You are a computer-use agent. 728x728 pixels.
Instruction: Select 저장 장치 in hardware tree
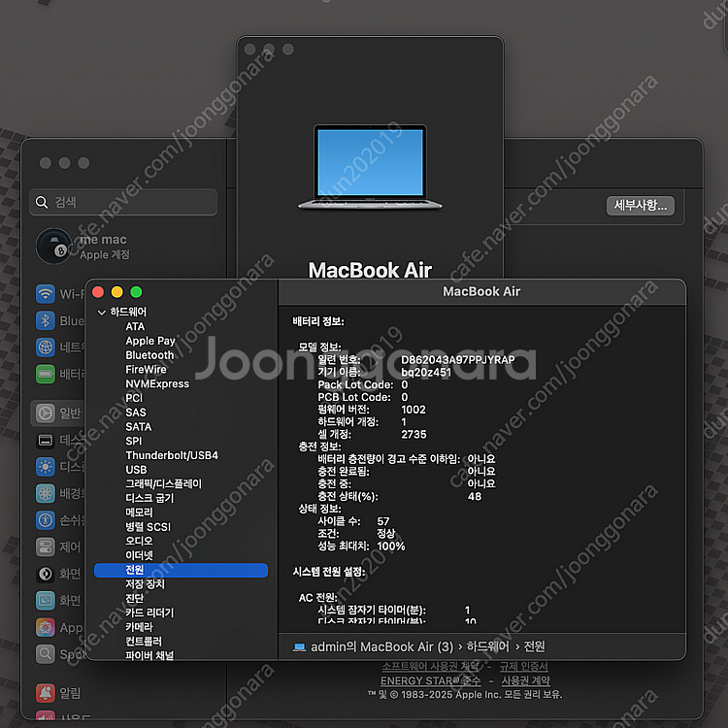tap(145, 584)
